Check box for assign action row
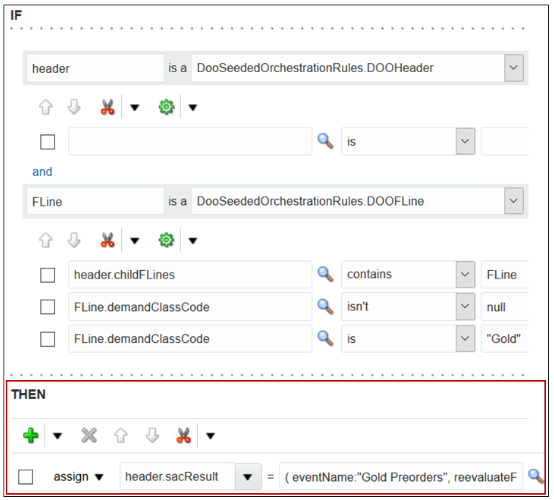 [26, 477]
